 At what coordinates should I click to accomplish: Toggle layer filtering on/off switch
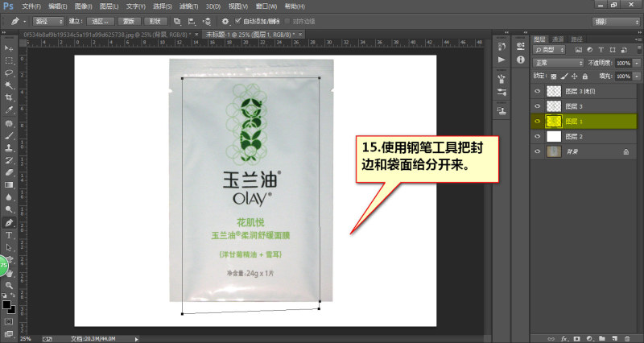[639, 50]
